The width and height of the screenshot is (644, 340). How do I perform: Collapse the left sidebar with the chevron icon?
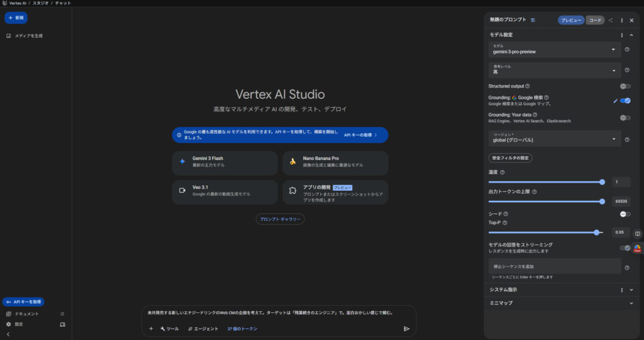(8, 334)
